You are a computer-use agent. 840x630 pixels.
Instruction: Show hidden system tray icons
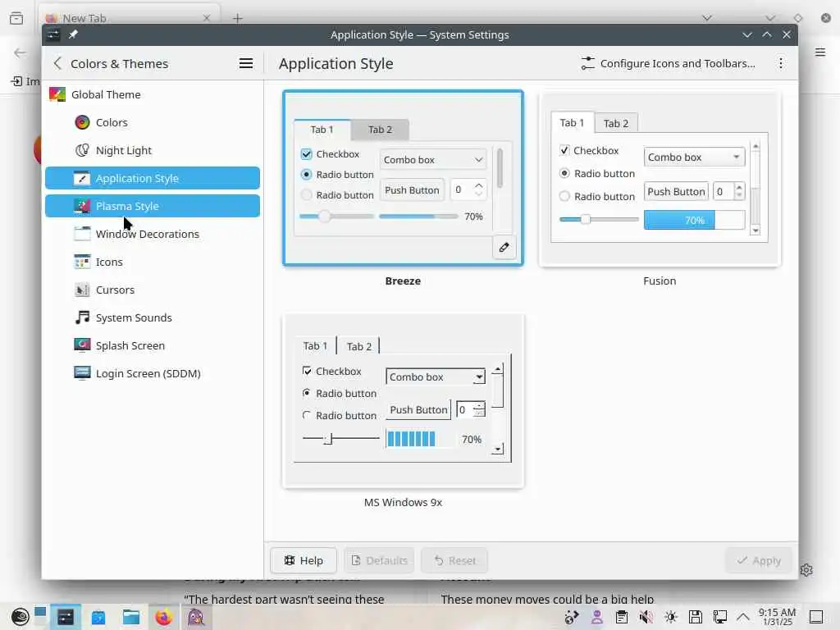(742, 617)
